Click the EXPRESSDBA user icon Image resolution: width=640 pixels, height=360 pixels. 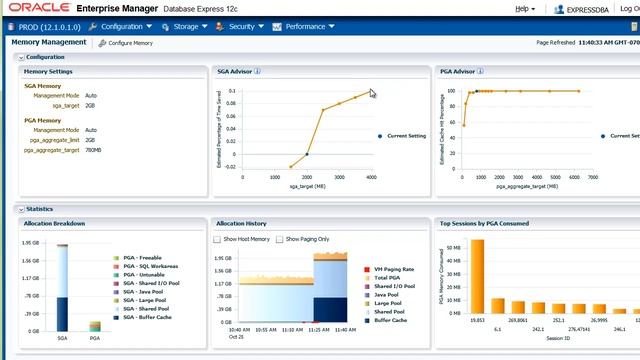pyautogui.click(x=559, y=9)
